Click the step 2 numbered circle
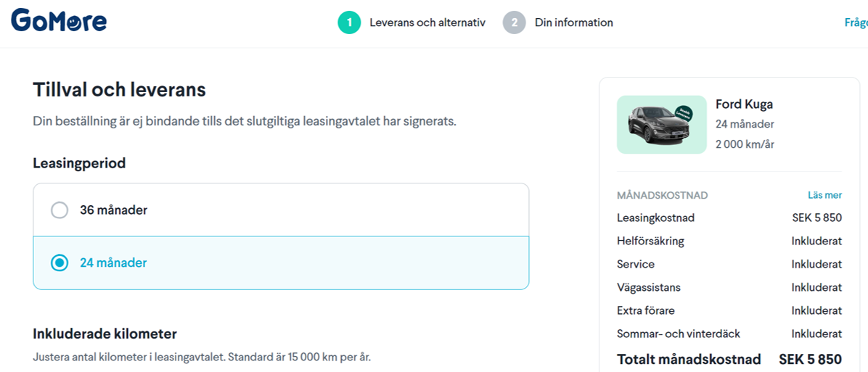Image resolution: width=868 pixels, height=372 pixels. (x=514, y=22)
